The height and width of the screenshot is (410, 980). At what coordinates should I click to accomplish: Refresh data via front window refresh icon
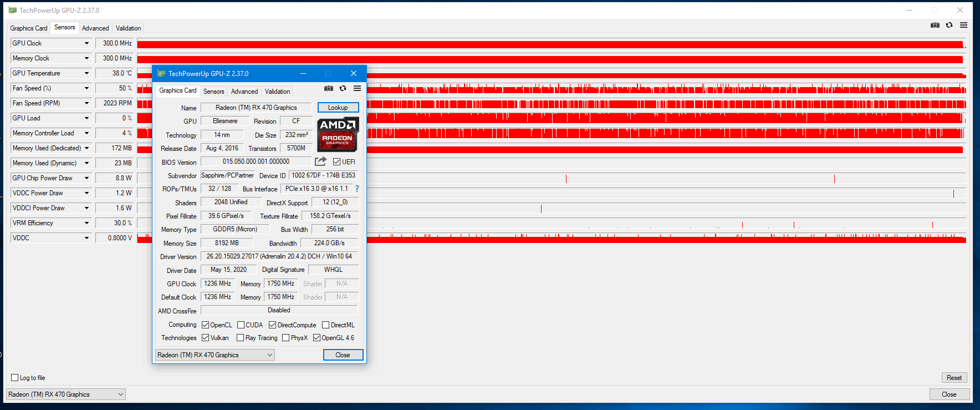[x=343, y=89]
